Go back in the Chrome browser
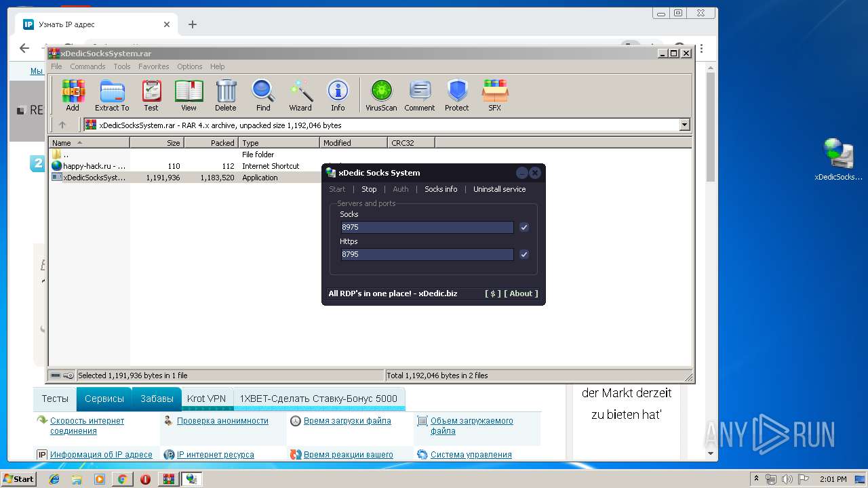The image size is (868, 488). coord(24,48)
